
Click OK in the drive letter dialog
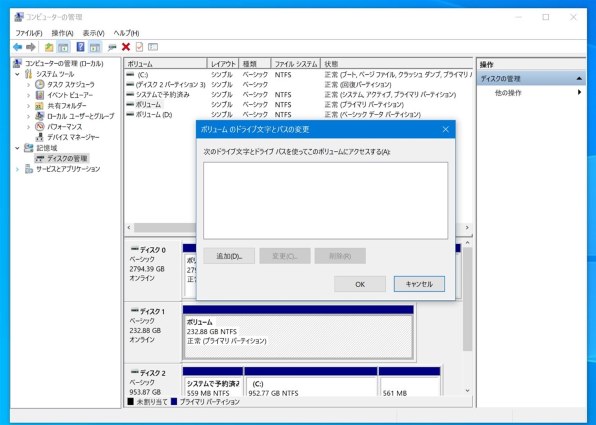(360, 284)
